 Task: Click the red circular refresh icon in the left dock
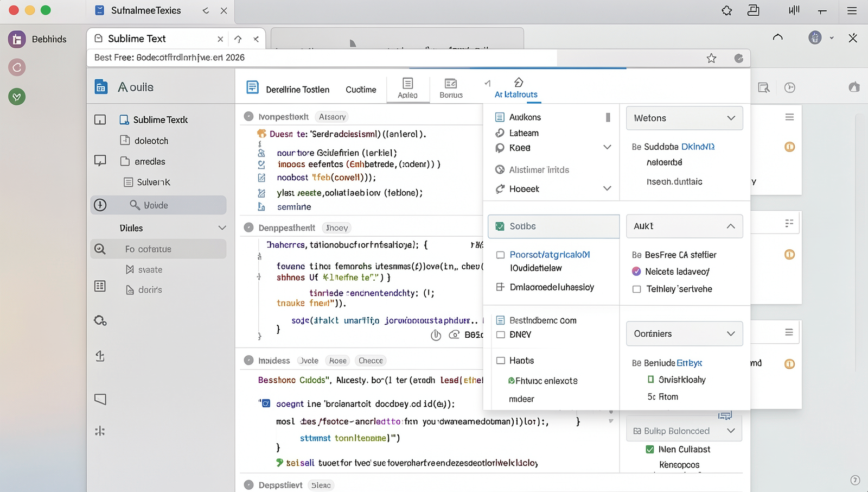17,67
